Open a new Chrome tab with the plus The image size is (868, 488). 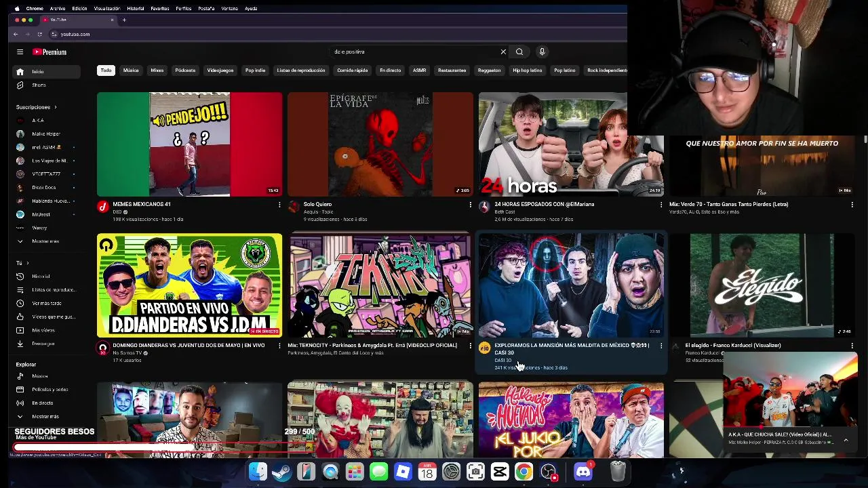click(124, 20)
